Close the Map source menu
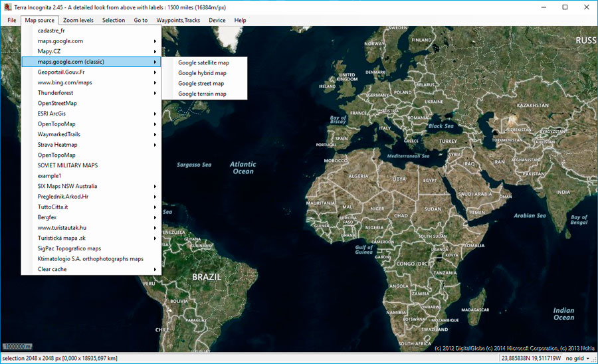 tap(40, 20)
